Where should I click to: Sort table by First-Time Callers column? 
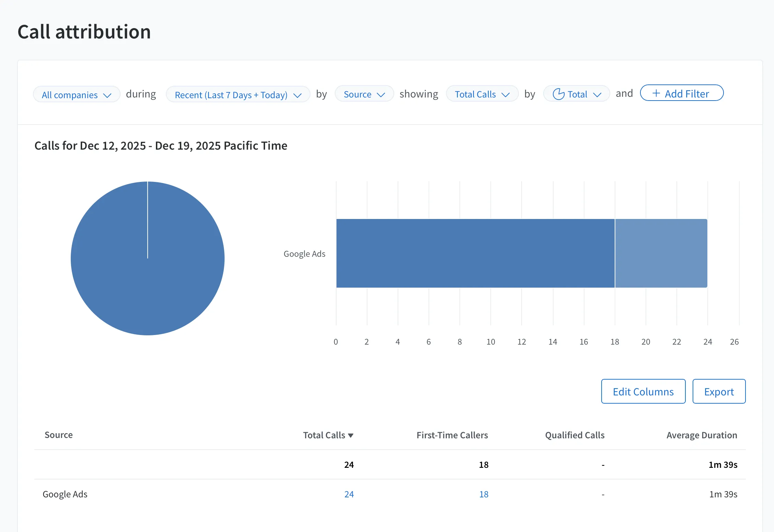point(452,435)
